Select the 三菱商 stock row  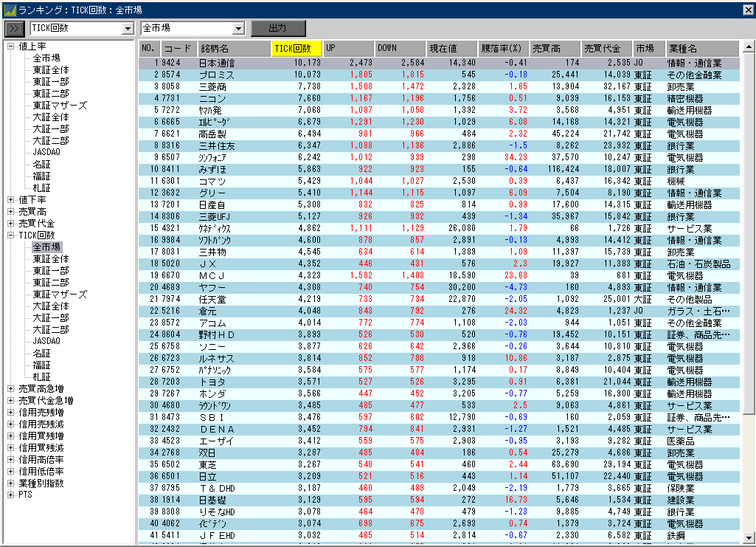click(440, 87)
